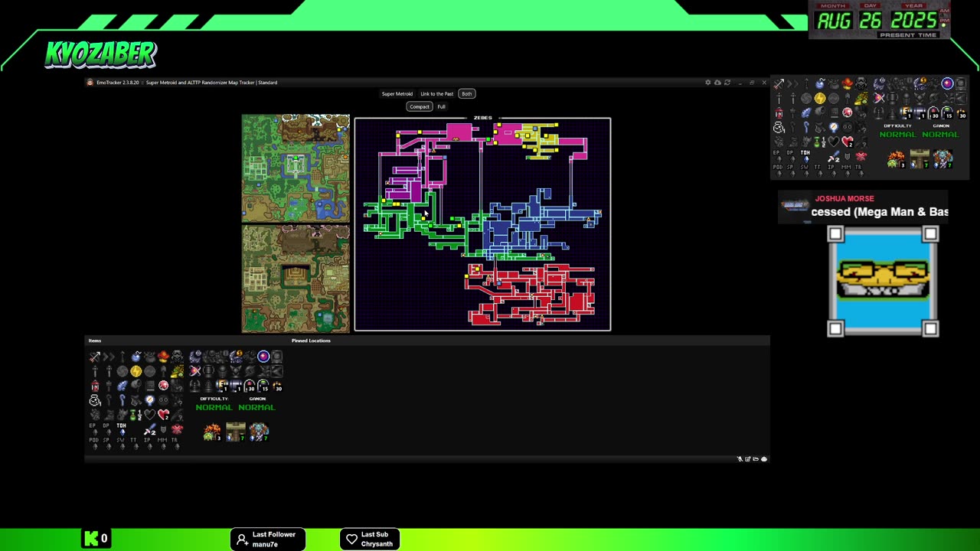Click the Reserve Tank counter showing 1
Viewport: 980px width, 551px height.
[x=236, y=386]
